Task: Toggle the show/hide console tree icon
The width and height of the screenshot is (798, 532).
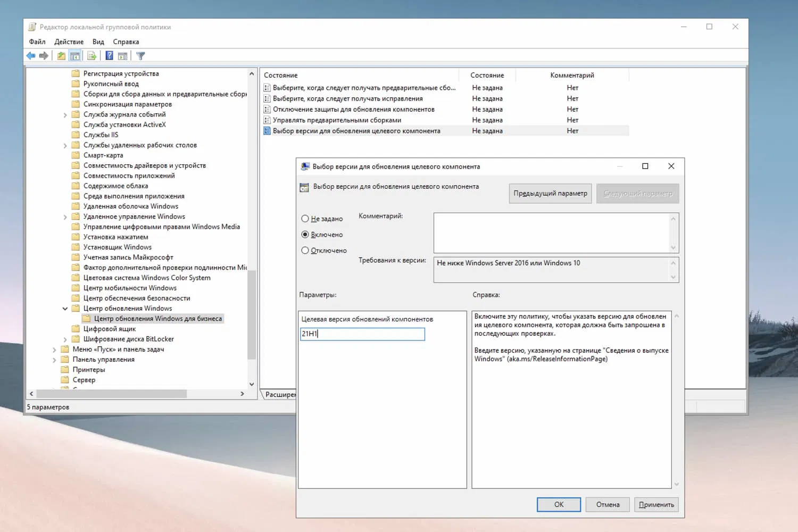Action: click(x=75, y=56)
